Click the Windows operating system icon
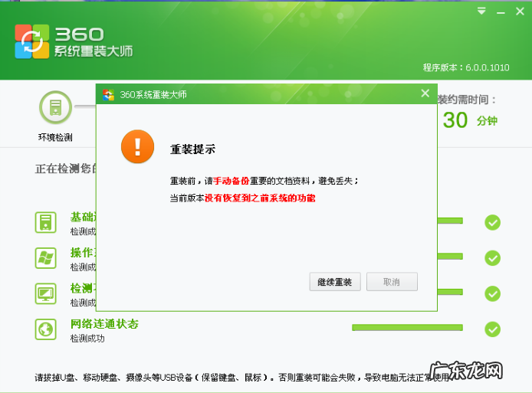The width and height of the screenshot is (532, 393). pos(46,258)
